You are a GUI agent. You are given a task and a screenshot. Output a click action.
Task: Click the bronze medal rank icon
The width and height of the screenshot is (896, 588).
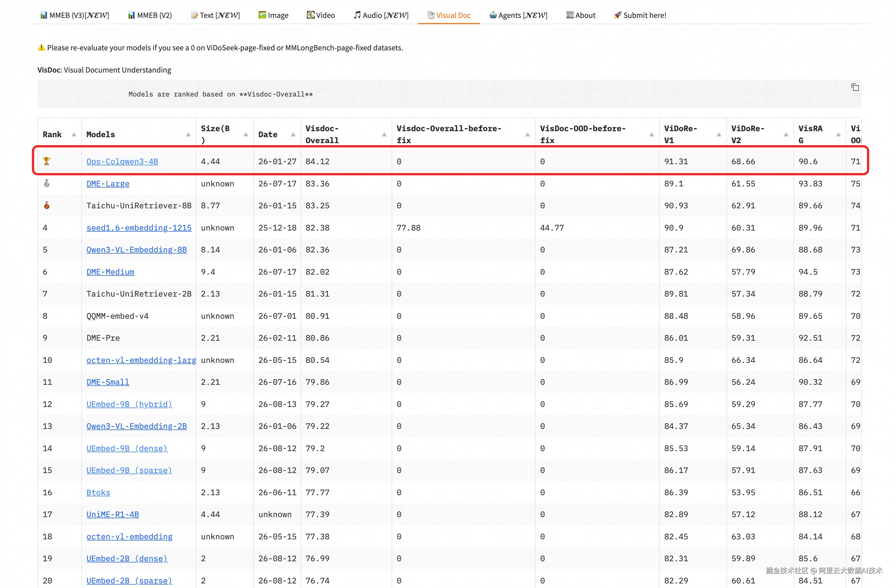point(47,205)
